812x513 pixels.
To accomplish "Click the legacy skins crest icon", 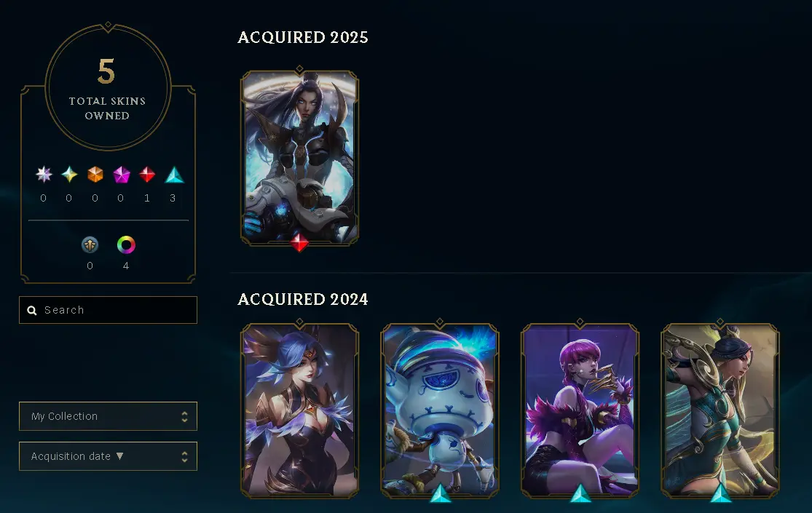I will click(90, 244).
